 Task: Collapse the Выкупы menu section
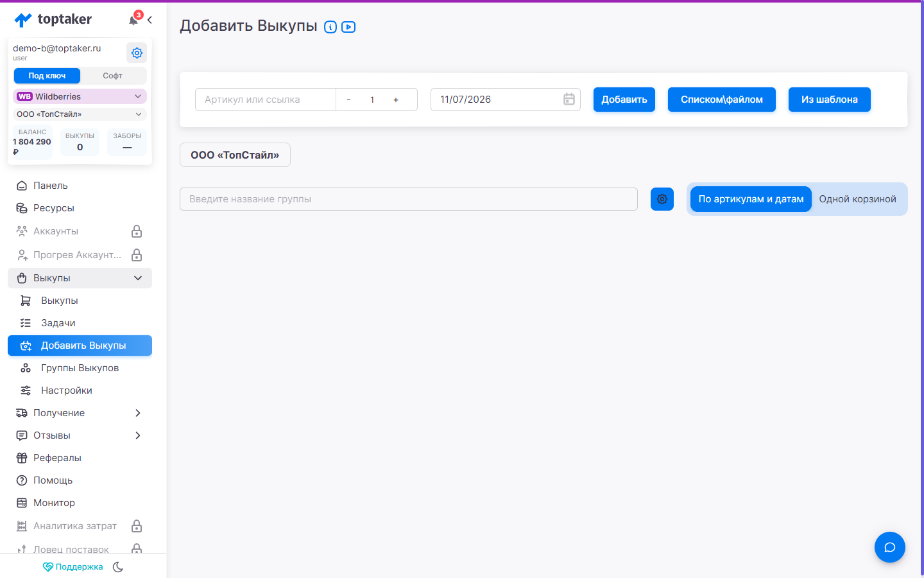80,278
